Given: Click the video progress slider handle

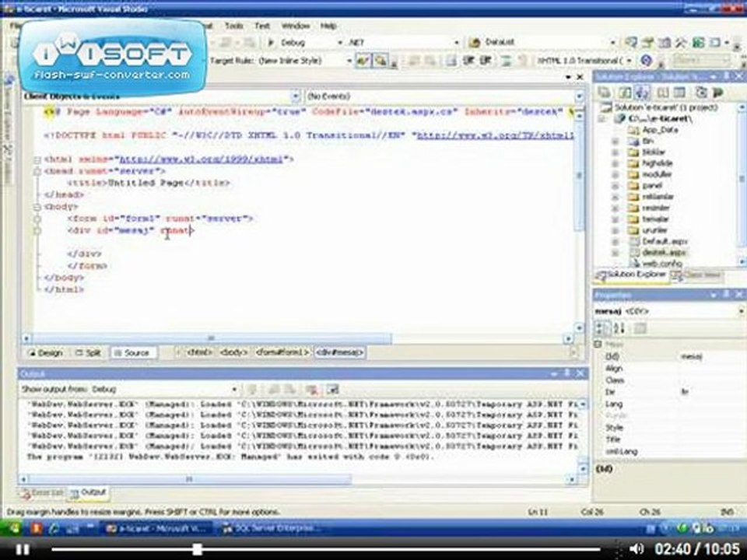Looking at the screenshot, I should coord(197,549).
